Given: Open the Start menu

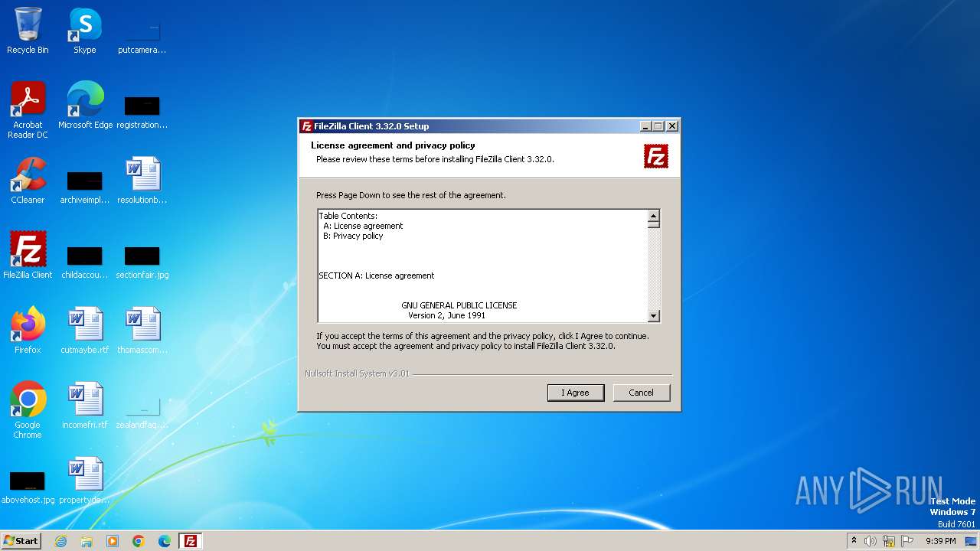Looking at the screenshot, I should (21, 541).
